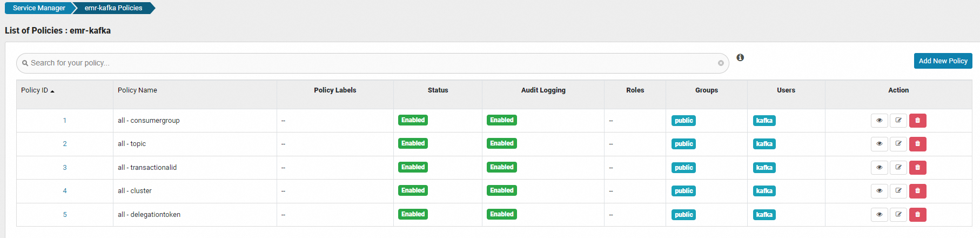Open emr-kafka Policies breadcrumb
This screenshot has height=238, width=980.
tap(113, 8)
